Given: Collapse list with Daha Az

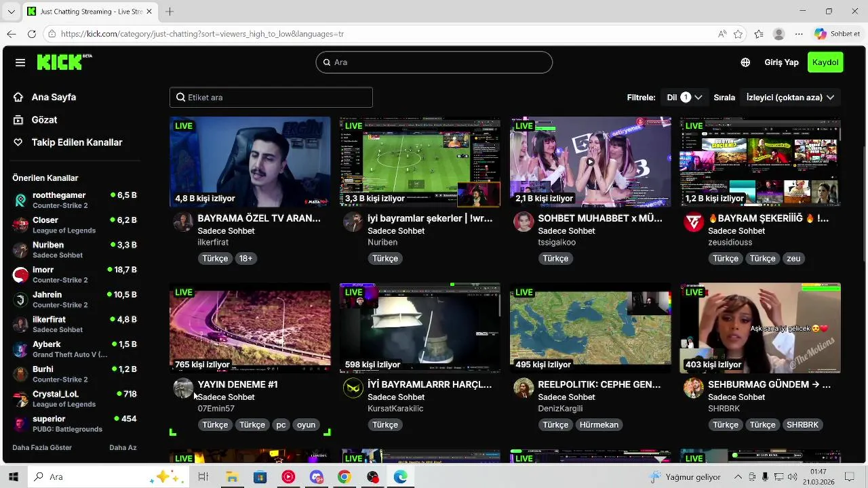Looking at the screenshot, I should (x=123, y=447).
